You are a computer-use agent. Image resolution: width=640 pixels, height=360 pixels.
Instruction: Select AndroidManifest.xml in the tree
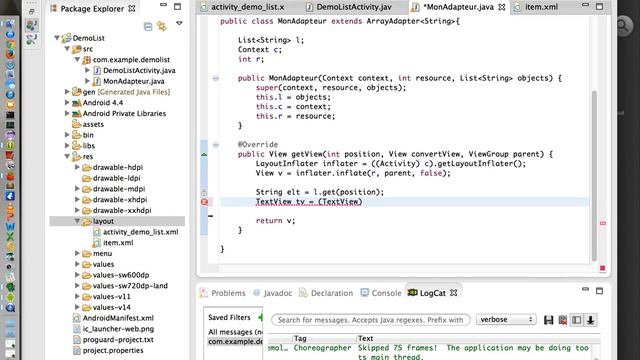(118, 318)
